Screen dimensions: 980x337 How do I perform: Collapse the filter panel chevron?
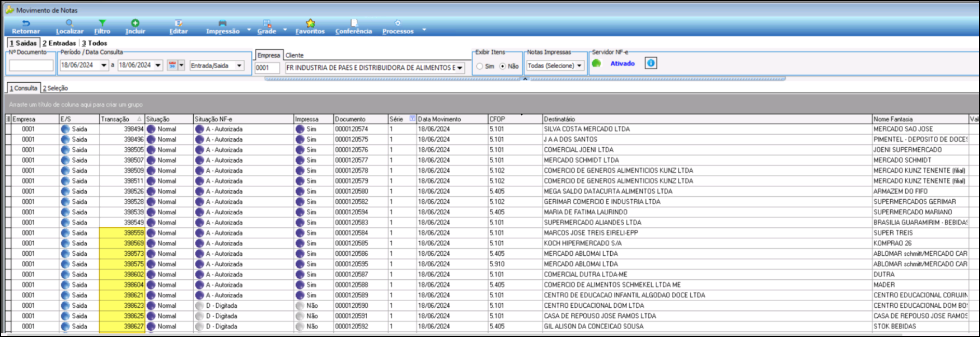tap(525, 79)
